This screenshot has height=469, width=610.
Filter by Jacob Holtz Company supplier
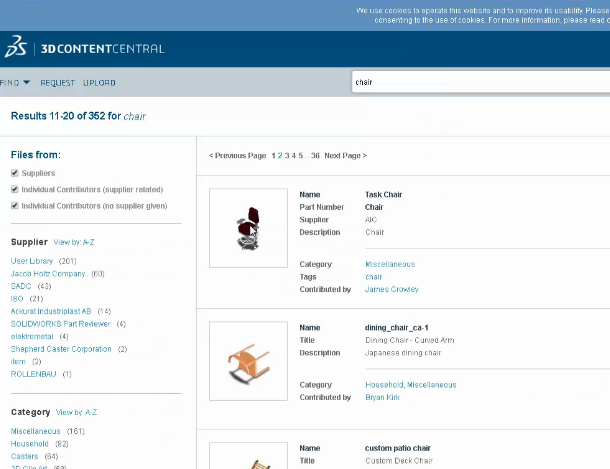click(48, 274)
